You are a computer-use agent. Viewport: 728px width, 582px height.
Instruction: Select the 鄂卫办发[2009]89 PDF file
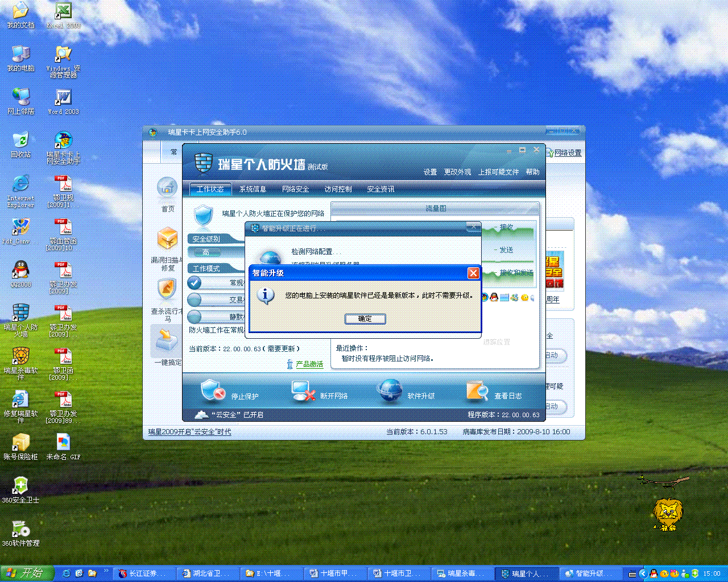click(63, 408)
